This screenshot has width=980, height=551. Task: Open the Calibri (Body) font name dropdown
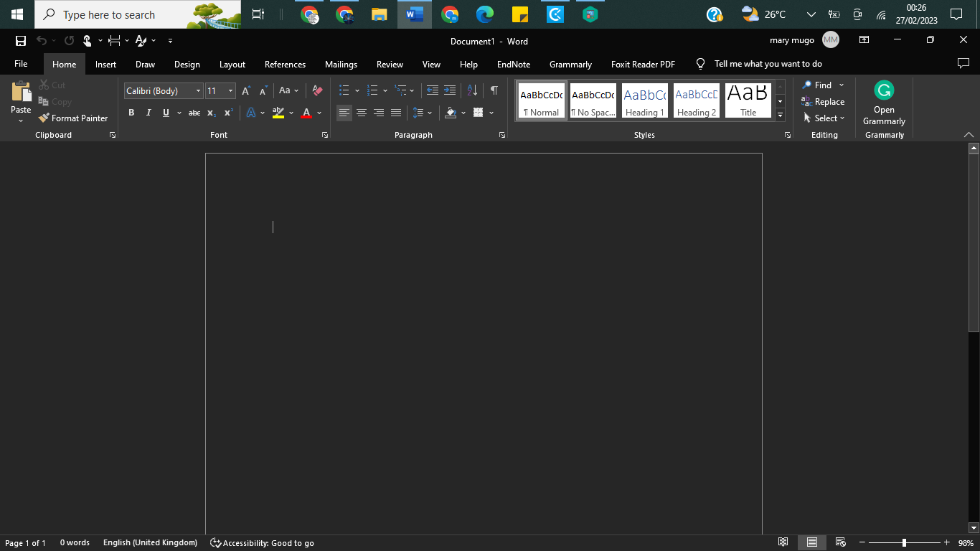click(198, 91)
